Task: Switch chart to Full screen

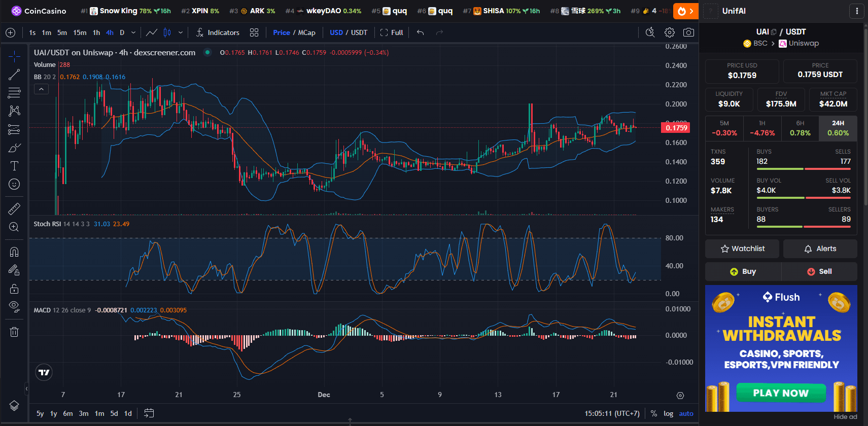Action: (x=392, y=32)
